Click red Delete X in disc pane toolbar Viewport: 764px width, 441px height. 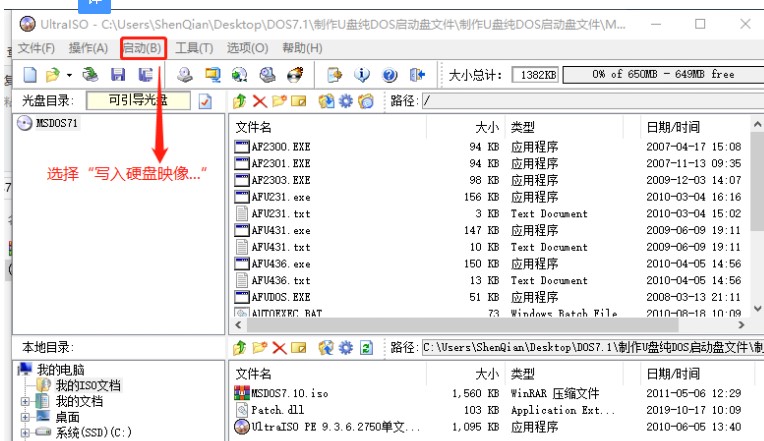[259, 101]
